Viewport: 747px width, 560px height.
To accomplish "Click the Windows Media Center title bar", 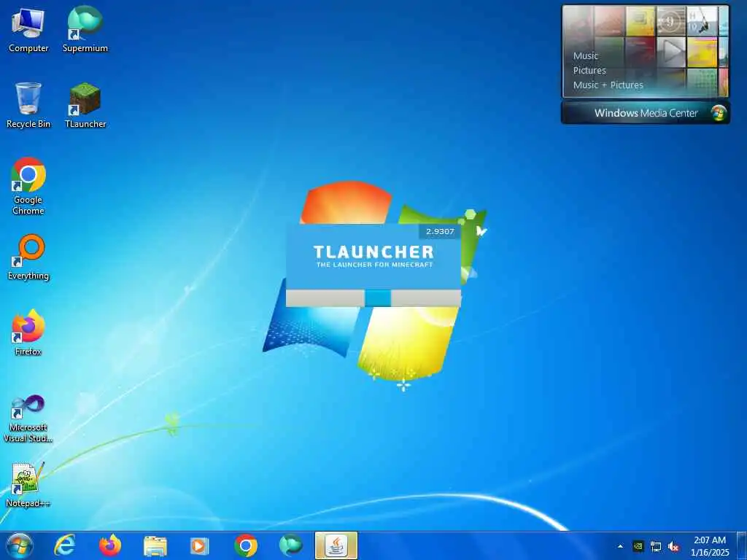I will point(646,113).
